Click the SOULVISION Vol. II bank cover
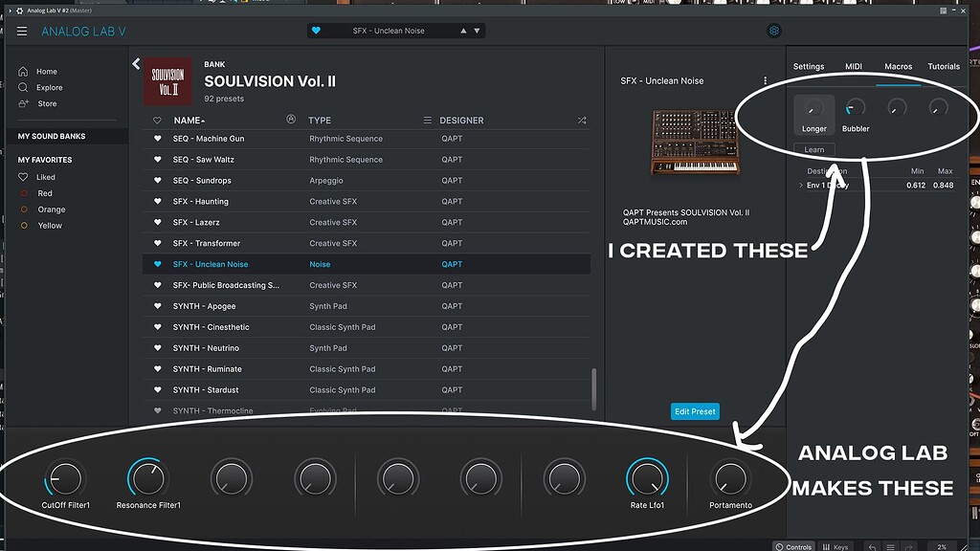The image size is (980, 551). (168, 81)
